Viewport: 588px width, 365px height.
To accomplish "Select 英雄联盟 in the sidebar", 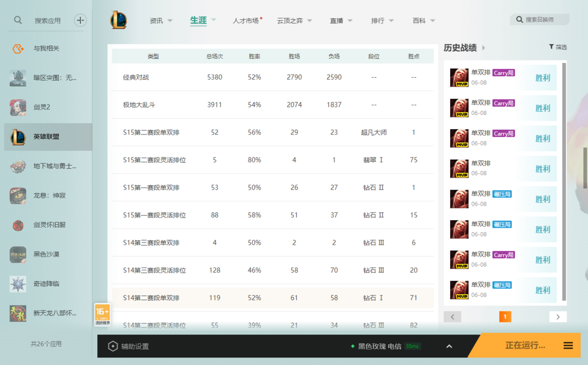I will [x=48, y=137].
